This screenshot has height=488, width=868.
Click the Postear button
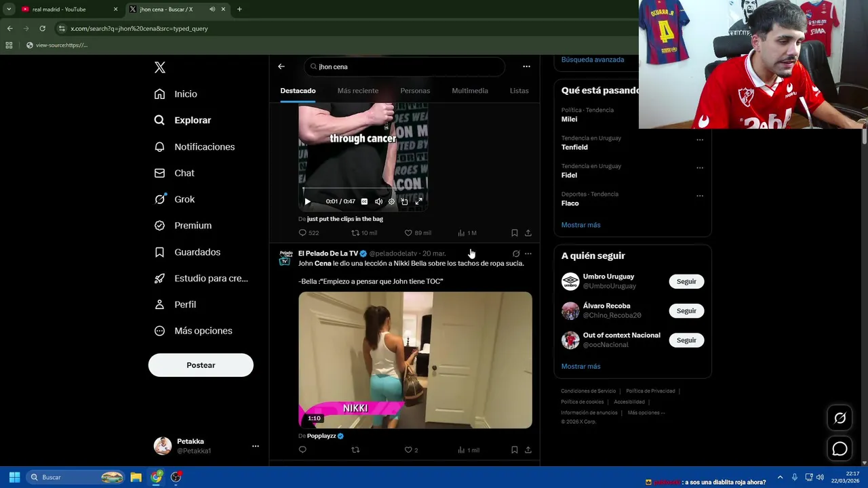tap(201, 365)
